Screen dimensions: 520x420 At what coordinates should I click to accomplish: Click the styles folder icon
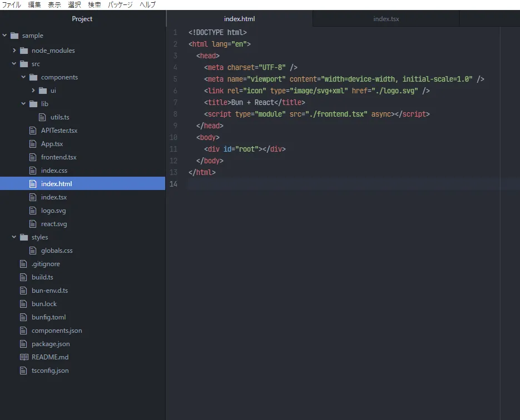[24, 237]
